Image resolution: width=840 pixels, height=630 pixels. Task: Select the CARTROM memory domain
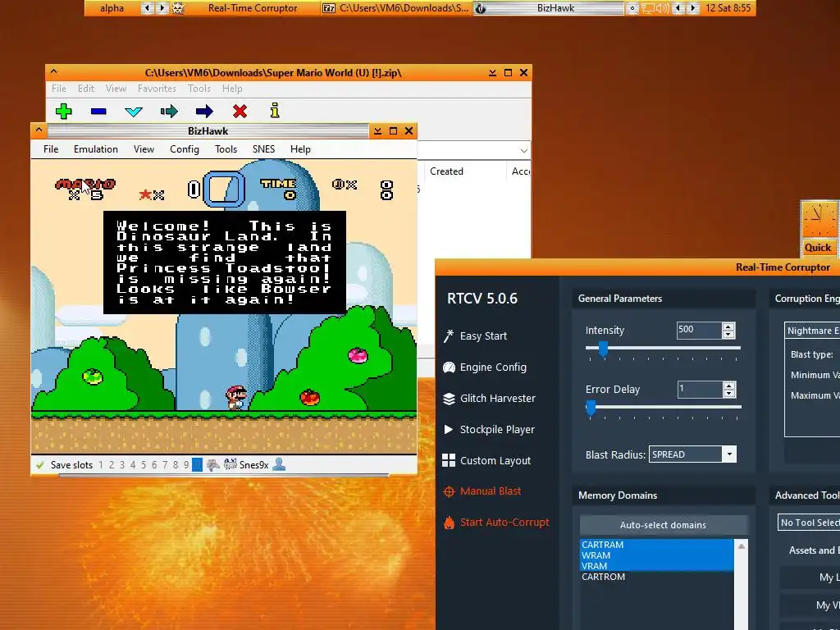point(657,577)
